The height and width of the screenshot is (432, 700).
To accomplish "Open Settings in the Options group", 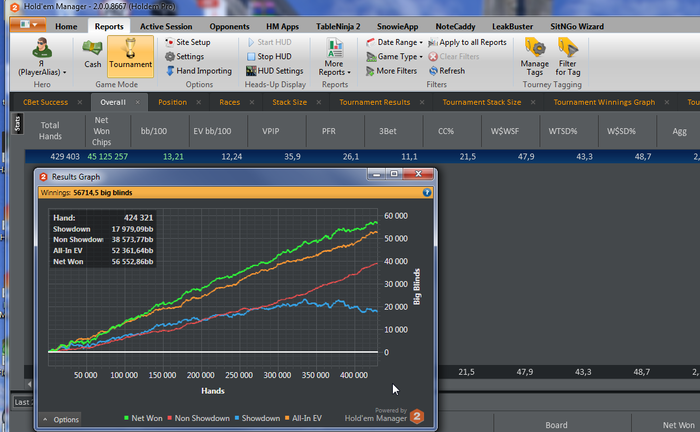I will coord(184,56).
